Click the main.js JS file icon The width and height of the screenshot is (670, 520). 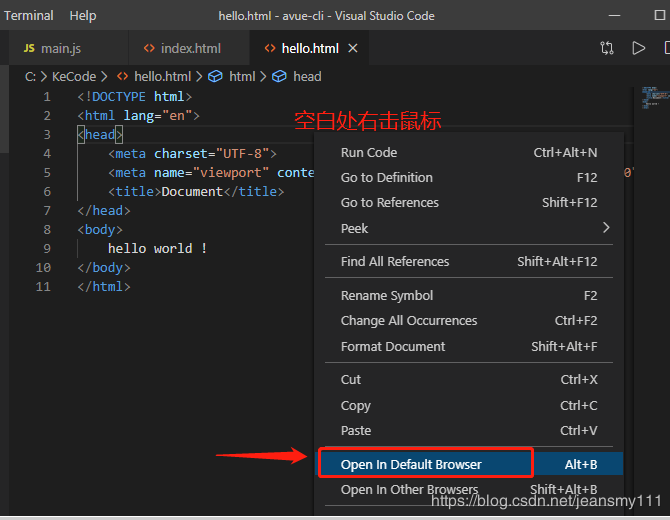click(x=29, y=48)
